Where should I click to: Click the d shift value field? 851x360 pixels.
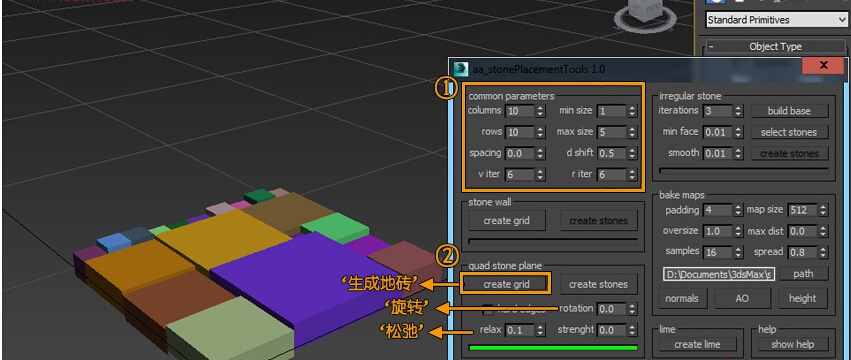point(611,153)
